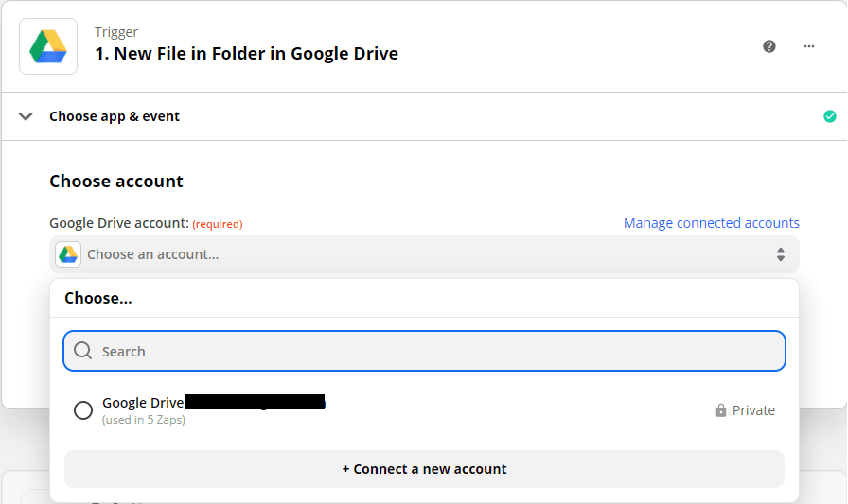Screen dimensions: 848x504
Task: Click the large Google Drive app icon
Action: [48, 46]
